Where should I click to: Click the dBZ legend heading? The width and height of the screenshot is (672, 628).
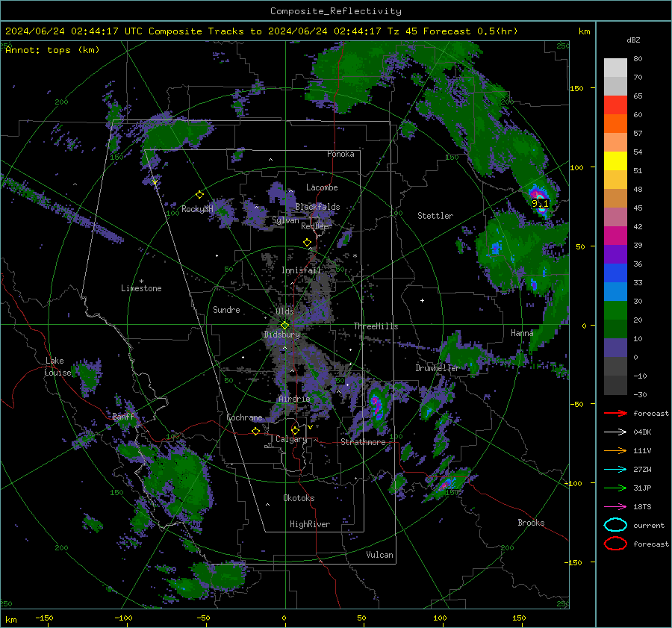633,40
